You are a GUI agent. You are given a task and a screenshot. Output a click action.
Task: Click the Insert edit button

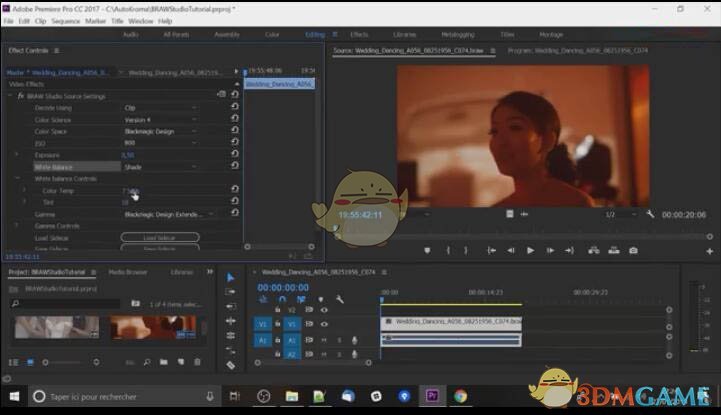point(594,250)
